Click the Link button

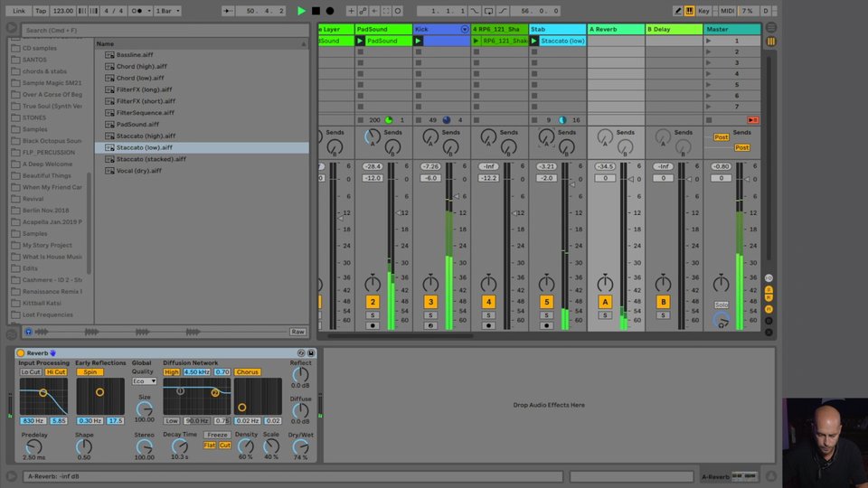click(x=19, y=11)
